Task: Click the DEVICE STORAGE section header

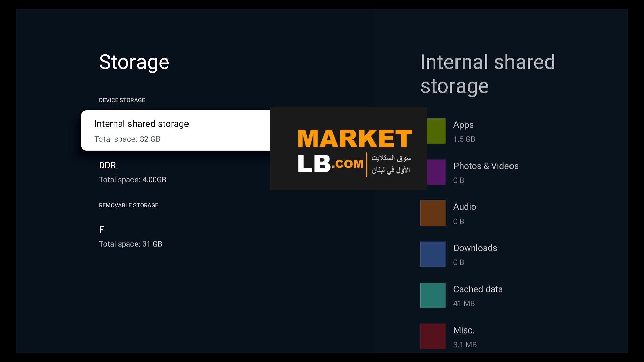Action: (122, 100)
